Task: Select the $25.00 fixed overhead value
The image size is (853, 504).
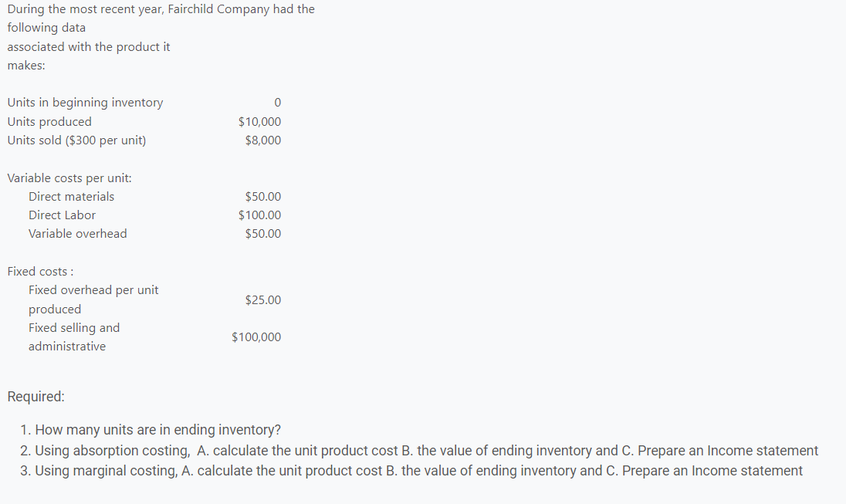Action: 262,300
